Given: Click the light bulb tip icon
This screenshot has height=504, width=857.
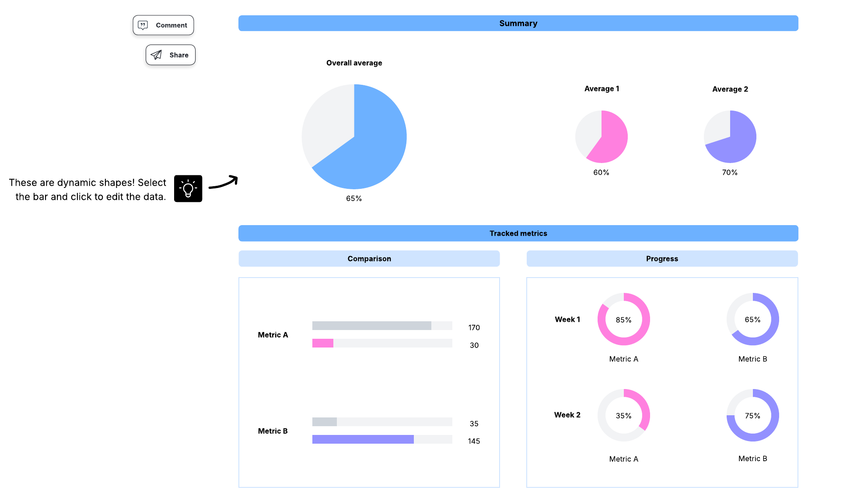Looking at the screenshot, I should click(x=188, y=188).
